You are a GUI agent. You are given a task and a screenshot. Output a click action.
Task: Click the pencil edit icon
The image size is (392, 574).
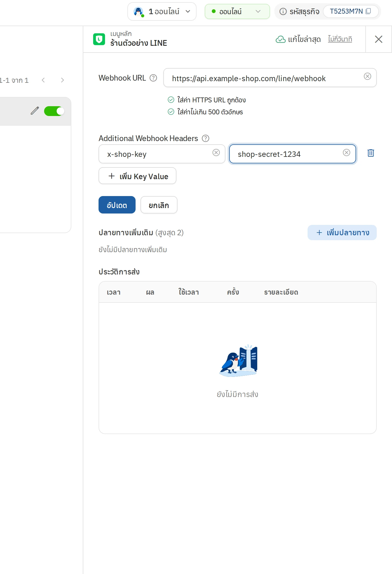click(35, 111)
